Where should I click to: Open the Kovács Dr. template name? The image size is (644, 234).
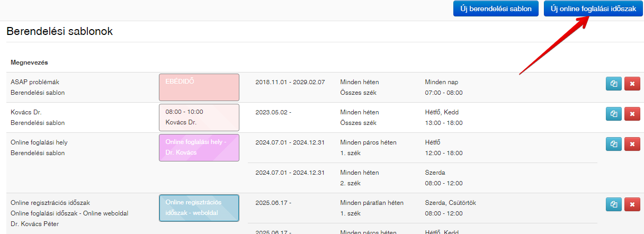(x=26, y=112)
